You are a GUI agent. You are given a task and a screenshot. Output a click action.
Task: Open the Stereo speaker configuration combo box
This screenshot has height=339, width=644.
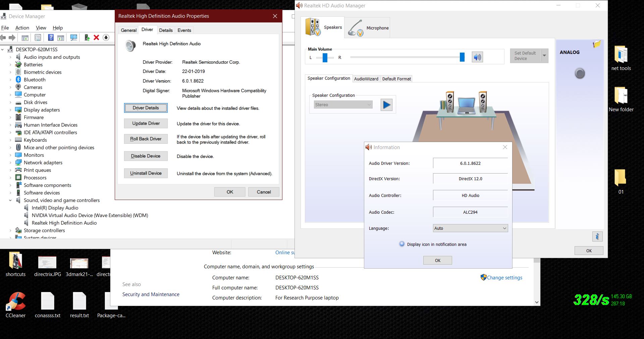(x=342, y=105)
